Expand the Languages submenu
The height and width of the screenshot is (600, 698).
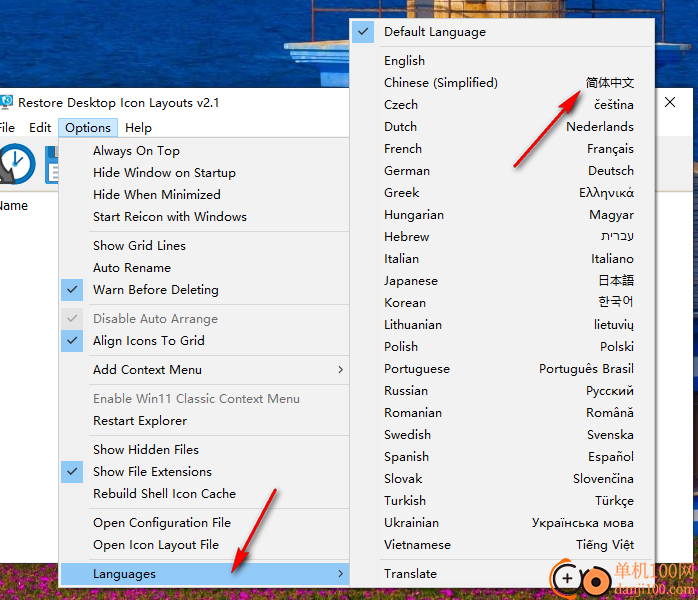[205, 574]
